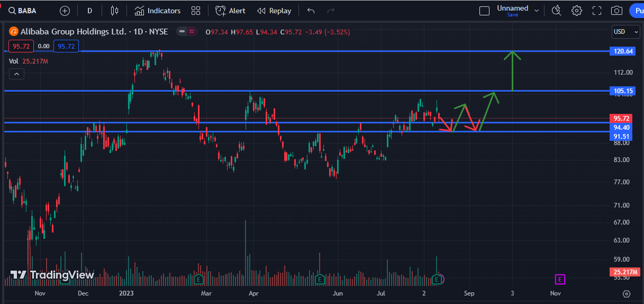Click the 83.00 price scale label
This screenshot has height=304, width=644.
pos(621,160)
